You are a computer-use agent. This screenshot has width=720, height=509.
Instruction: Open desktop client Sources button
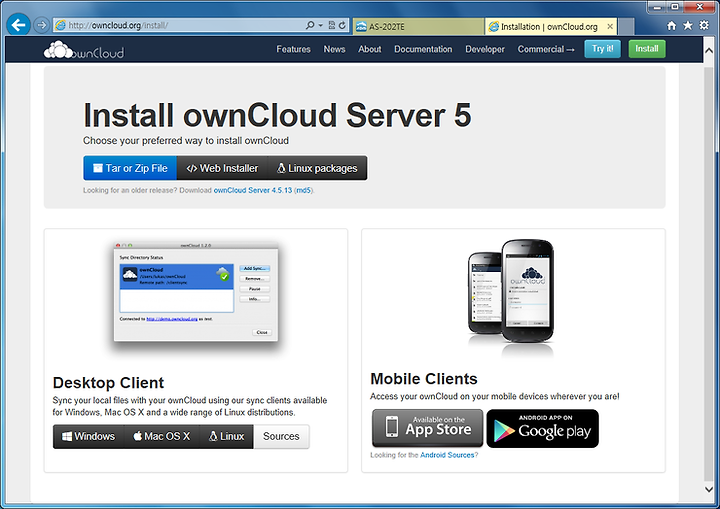281,436
